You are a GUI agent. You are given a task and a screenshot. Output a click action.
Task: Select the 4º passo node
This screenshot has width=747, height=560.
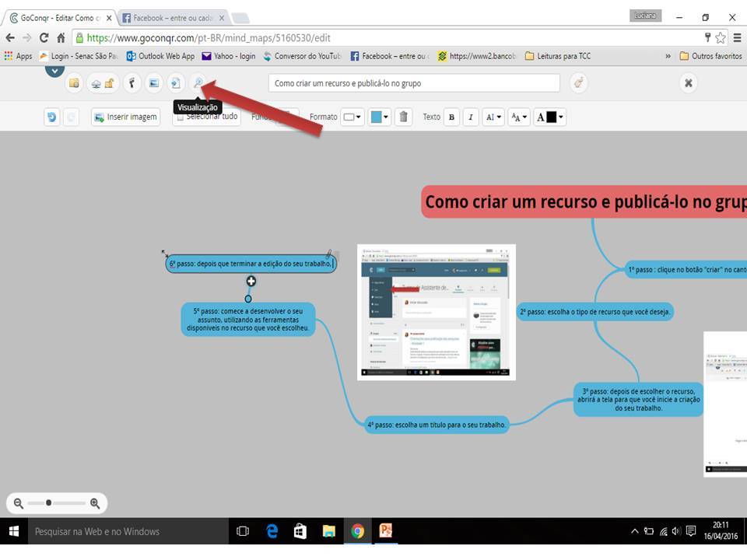(x=437, y=425)
